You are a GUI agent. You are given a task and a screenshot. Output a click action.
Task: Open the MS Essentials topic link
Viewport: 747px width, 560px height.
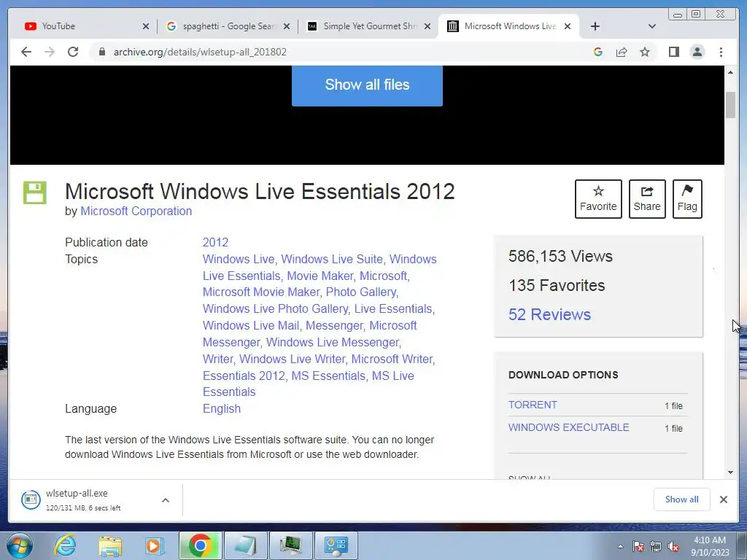pos(328,376)
